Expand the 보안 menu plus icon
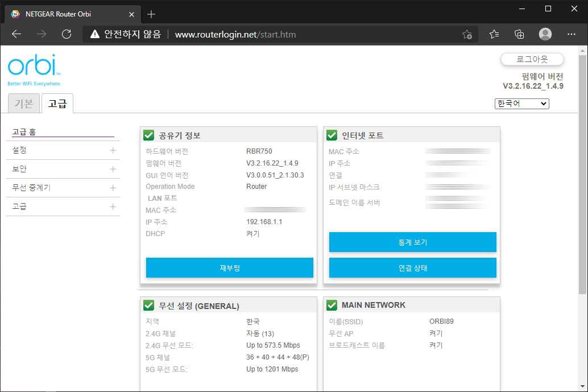The image size is (588, 392). coord(113,169)
